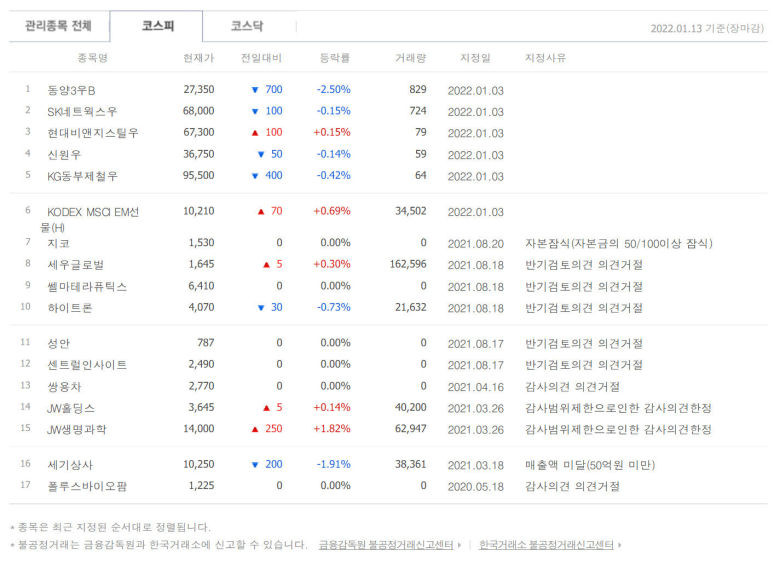
Task: Click the +0.69% change rate
Action: click(332, 211)
